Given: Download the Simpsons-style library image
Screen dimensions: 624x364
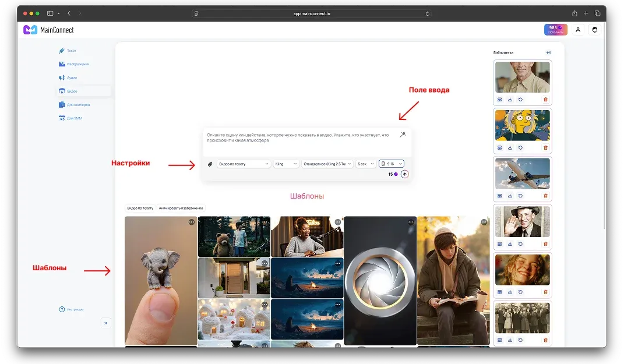Looking at the screenshot, I should (x=510, y=148).
